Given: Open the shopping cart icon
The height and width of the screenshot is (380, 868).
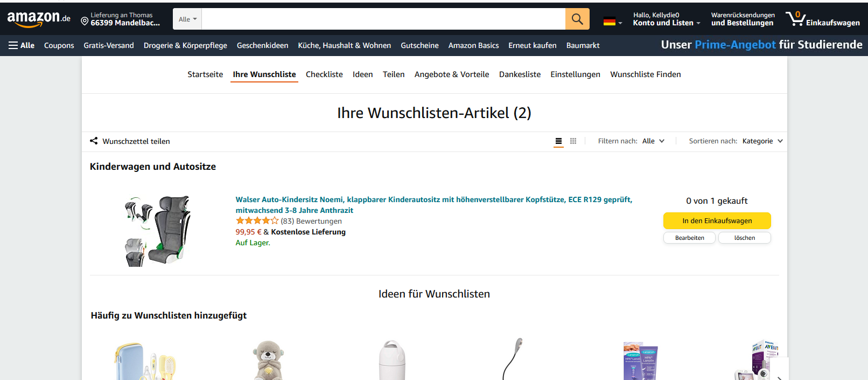Looking at the screenshot, I should tap(795, 18).
